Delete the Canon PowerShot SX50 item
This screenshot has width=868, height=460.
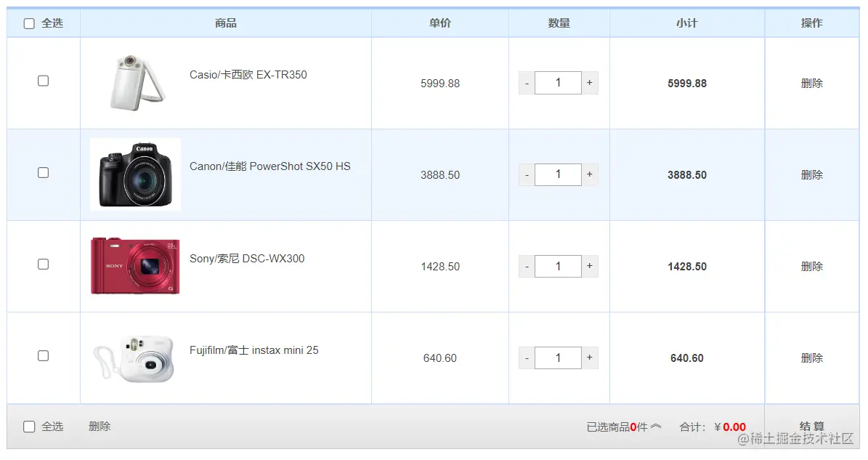(811, 174)
